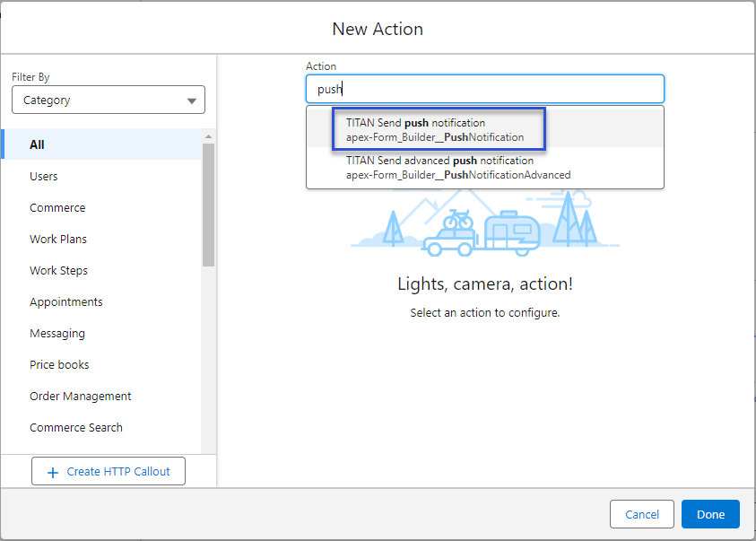Click the Action search input field
The width and height of the screenshot is (756, 541).
click(484, 89)
